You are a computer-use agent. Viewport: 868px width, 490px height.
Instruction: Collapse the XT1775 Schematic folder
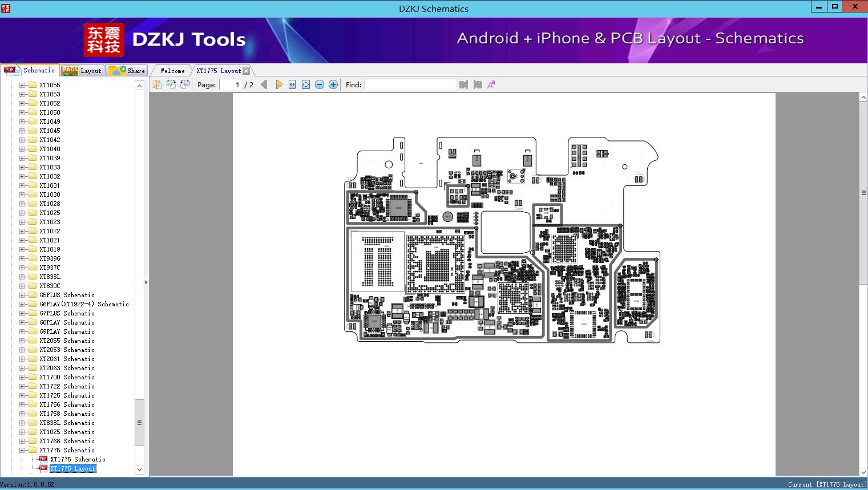[22, 450]
